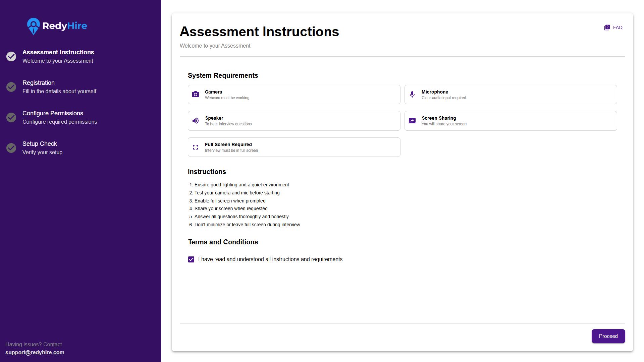Click 'Don't minimize or leave full screen' instruction
Viewport: 644px width, 362px height.
(x=247, y=225)
